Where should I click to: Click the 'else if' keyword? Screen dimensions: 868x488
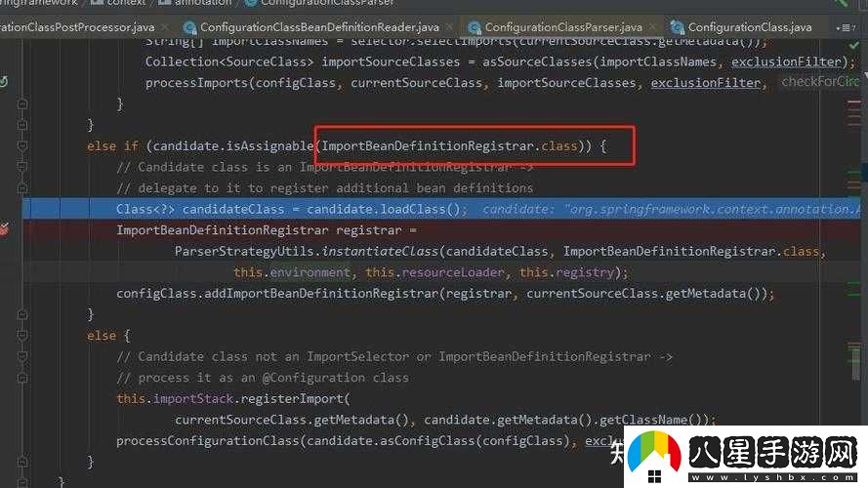(112, 146)
